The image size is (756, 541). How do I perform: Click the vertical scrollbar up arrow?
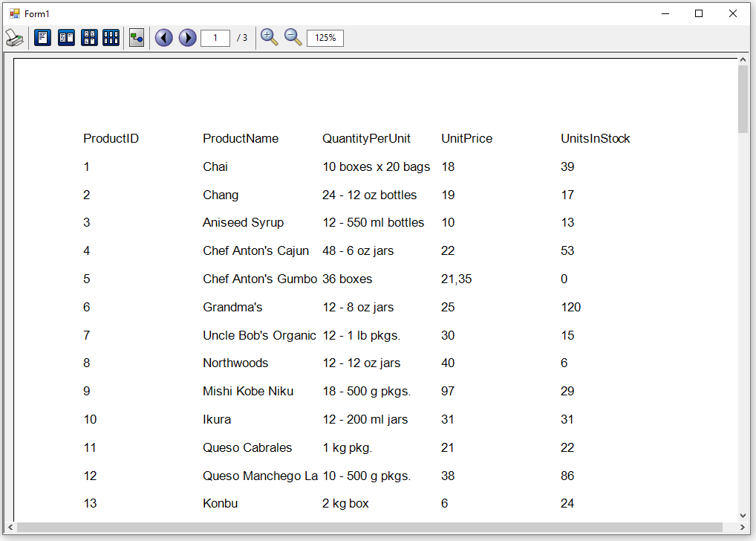pos(743,59)
